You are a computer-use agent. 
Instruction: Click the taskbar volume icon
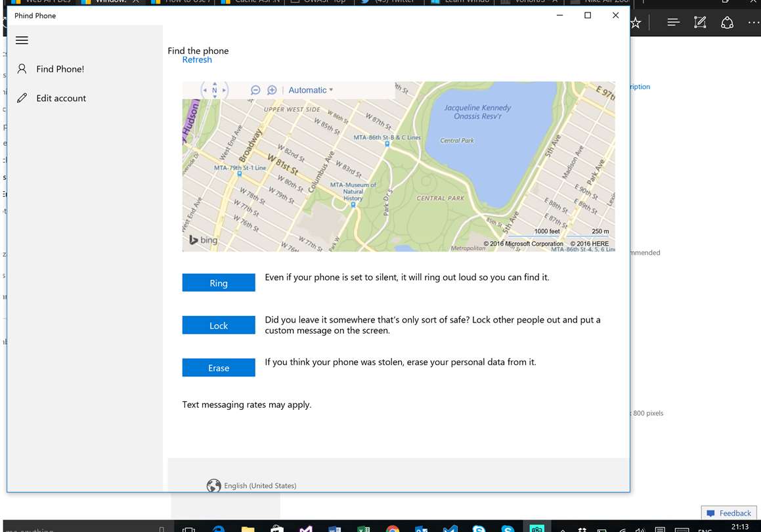pyautogui.click(x=640, y=529)
